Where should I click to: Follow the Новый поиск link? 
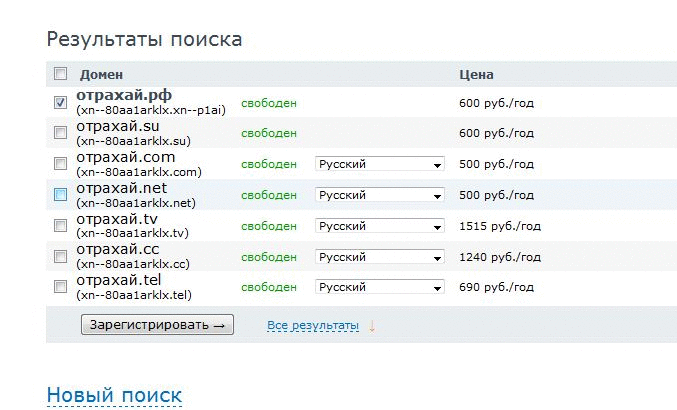(114, 395)
